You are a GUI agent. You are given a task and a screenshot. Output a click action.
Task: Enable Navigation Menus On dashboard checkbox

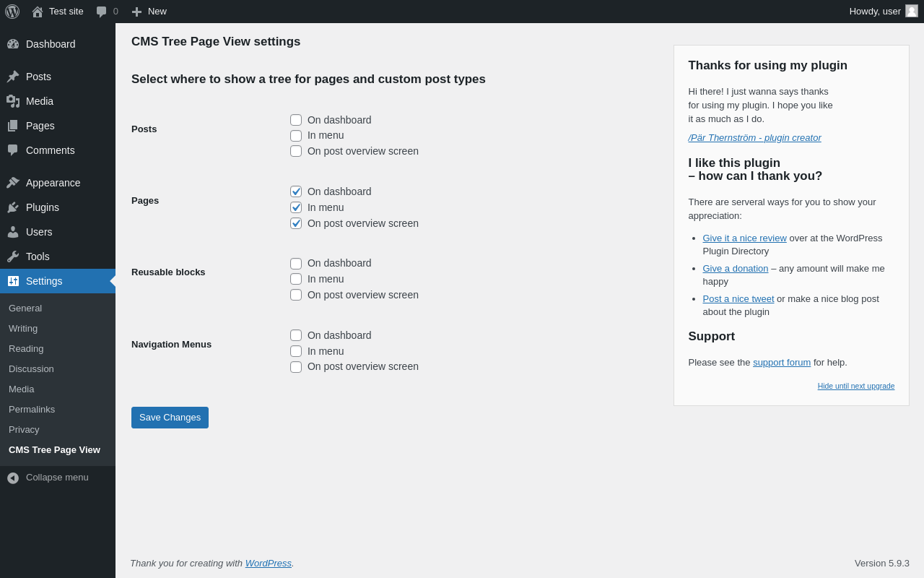296,335
